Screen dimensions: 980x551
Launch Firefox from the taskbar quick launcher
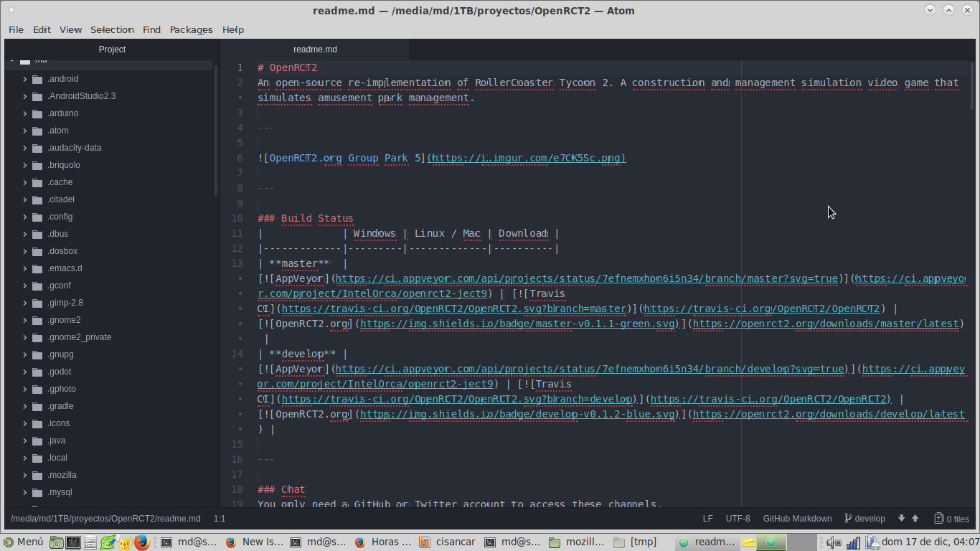141,542
